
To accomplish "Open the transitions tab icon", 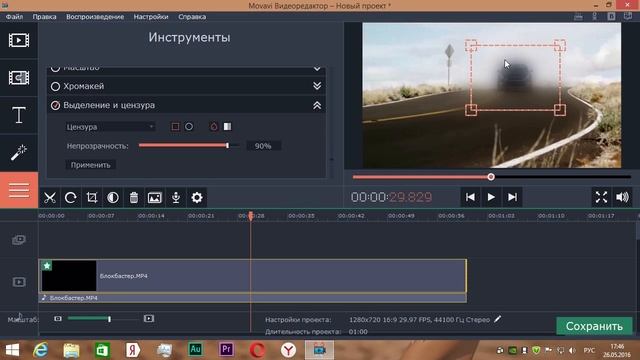I will [19, 78].
